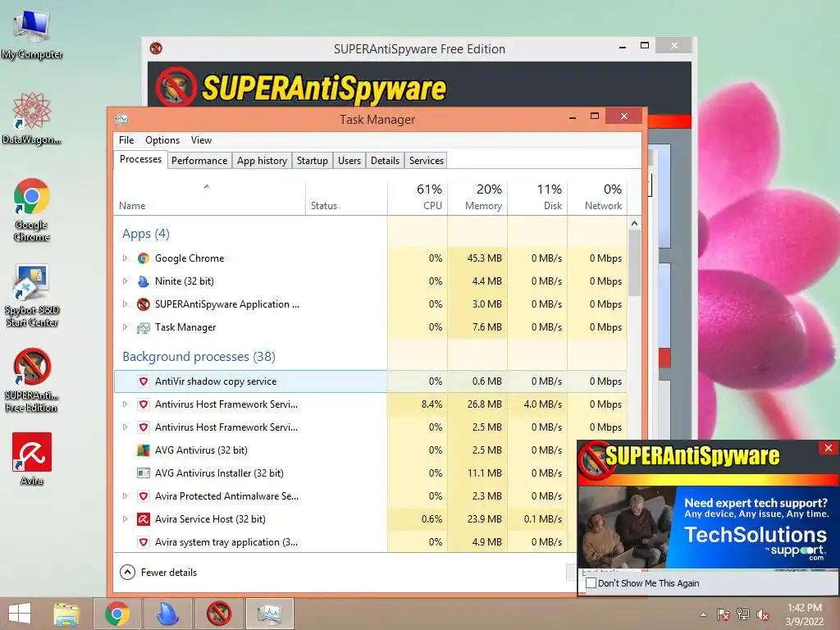Switch to the Users tab
840x630 pixels.
(349, 161)
